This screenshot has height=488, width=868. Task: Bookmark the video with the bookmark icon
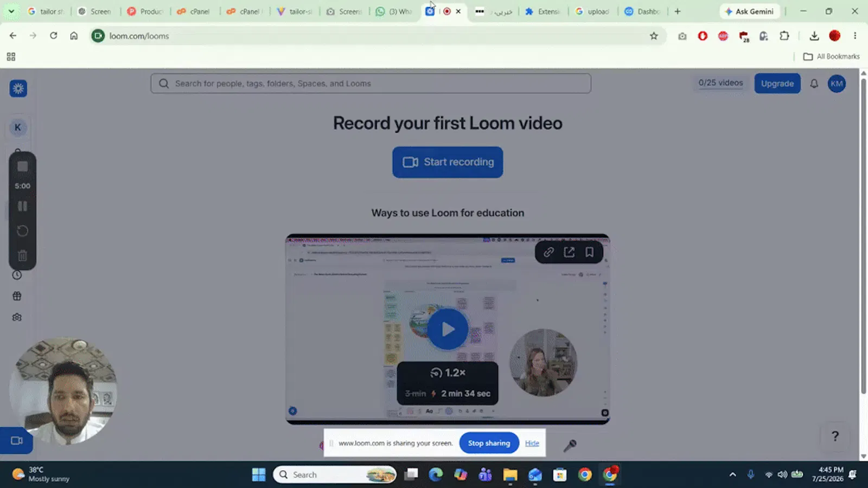tap(589, 252)
